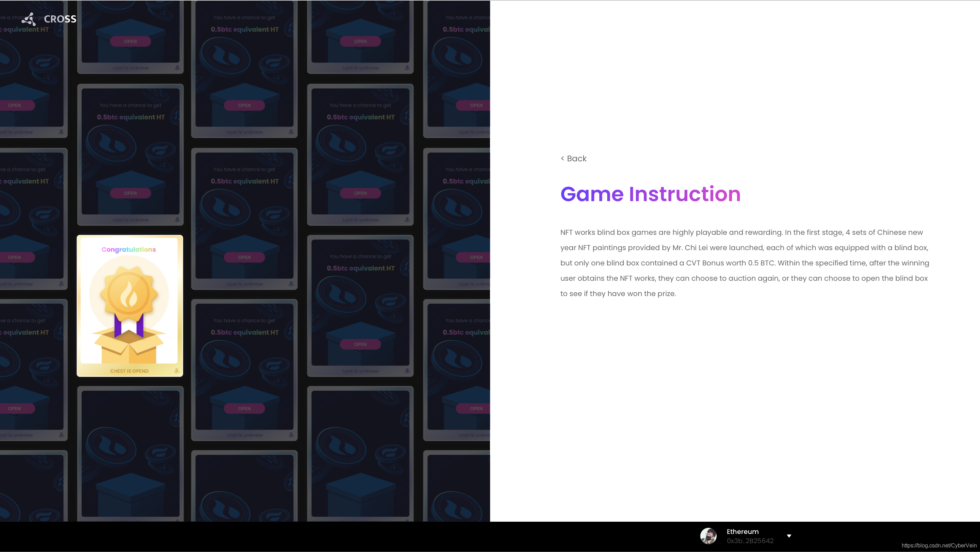The height and width of the screenshot is (552, 980).
Task: Open the wallet account dropdown arrow
Action: (789, 536)
